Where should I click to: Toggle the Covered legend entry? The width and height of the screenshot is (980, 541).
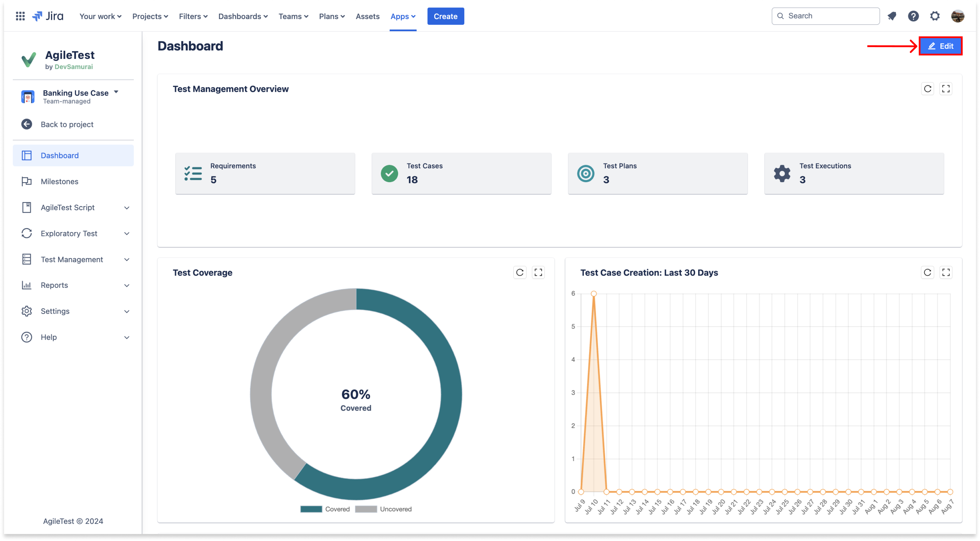(325, 509)
